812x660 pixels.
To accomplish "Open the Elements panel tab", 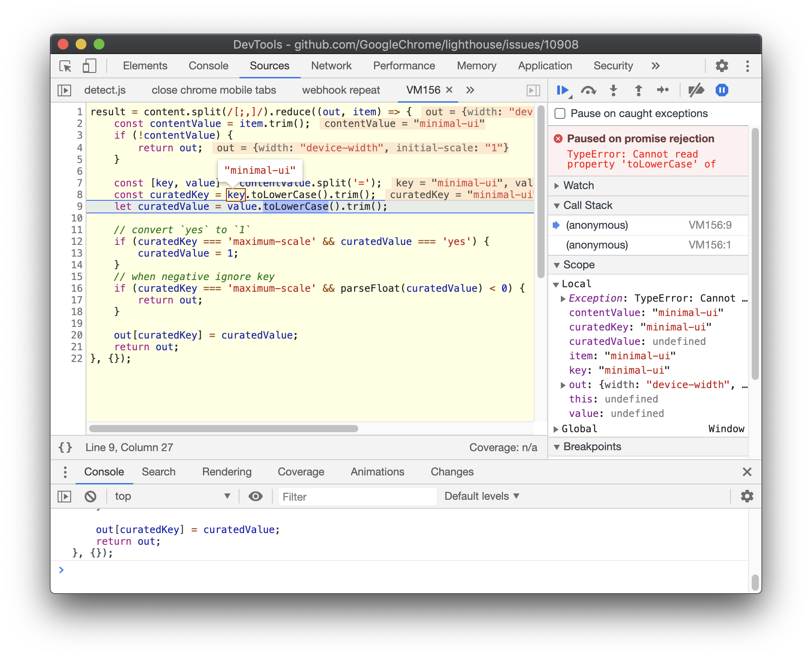I will [145, 66].
